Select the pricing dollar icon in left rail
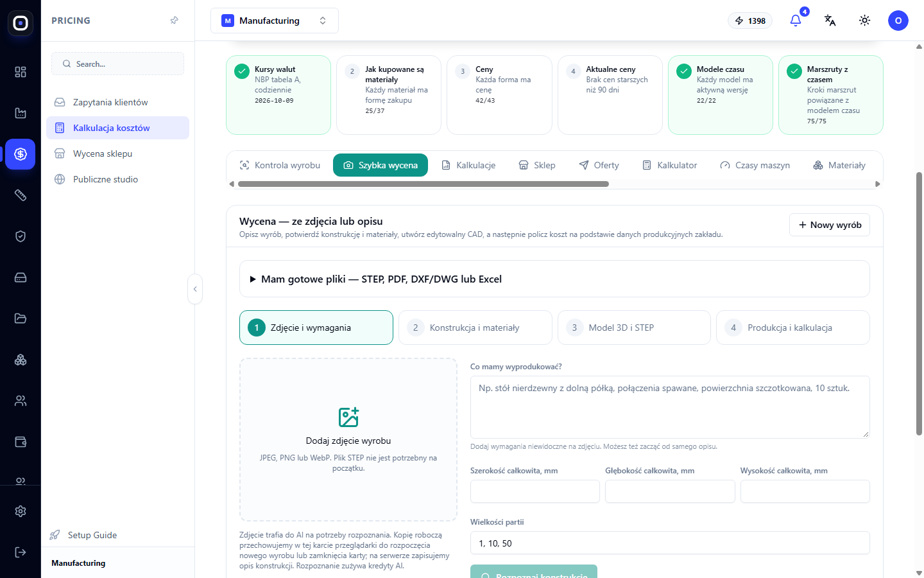This screenshot has width=924, height=578. click(x=21, y=154)
